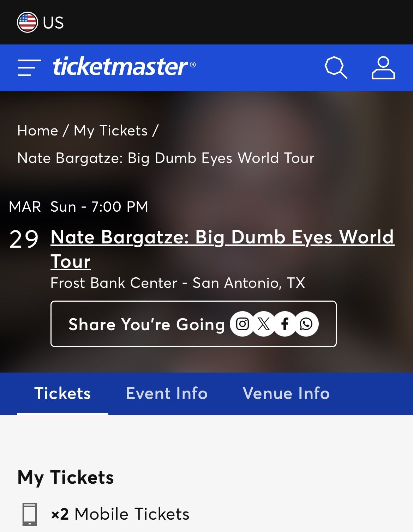This screenshot has height=532, width=413.
Task: Click the search magnifier icon
Action: pyautogui.click(x=335, y=67)
